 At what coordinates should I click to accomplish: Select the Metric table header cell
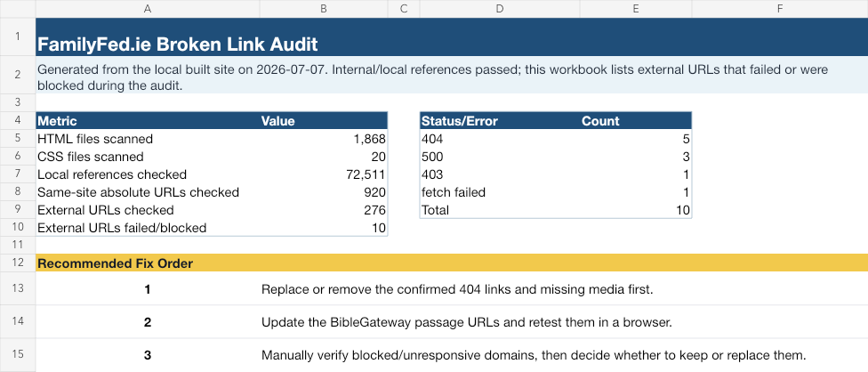coord(148,121)
